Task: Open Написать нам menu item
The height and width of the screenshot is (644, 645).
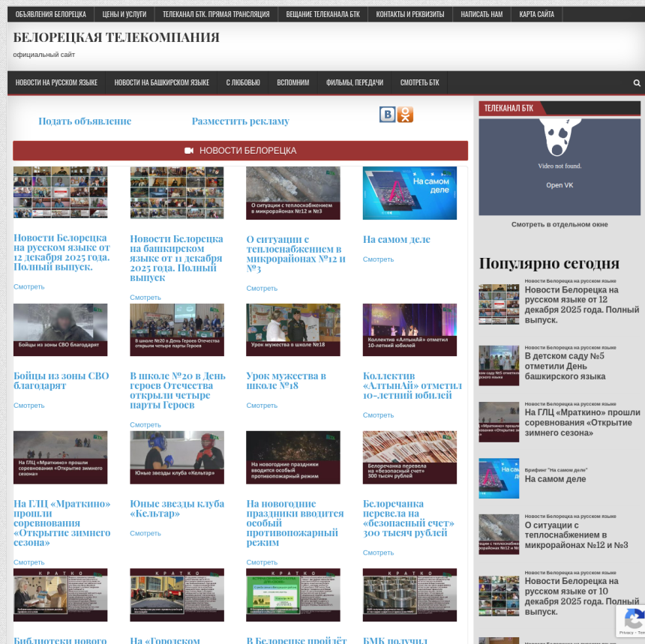Action: click(481, 14)
